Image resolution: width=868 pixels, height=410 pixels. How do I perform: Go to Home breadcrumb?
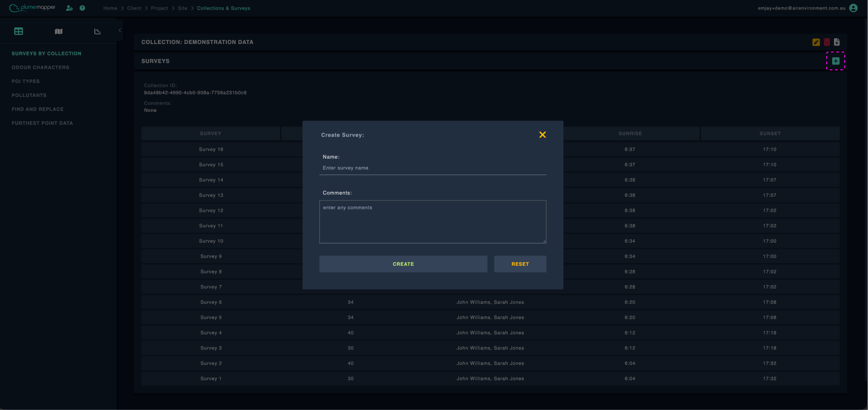click(110, 8)
